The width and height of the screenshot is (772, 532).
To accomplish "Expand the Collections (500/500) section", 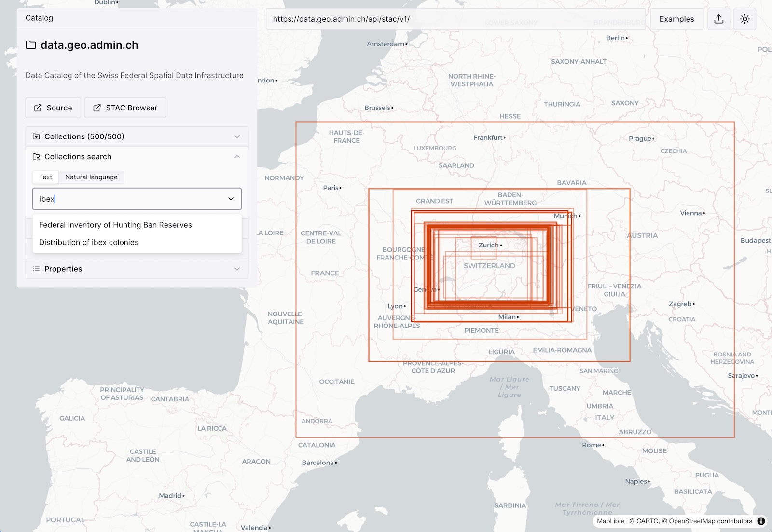I will click(237, 136).
